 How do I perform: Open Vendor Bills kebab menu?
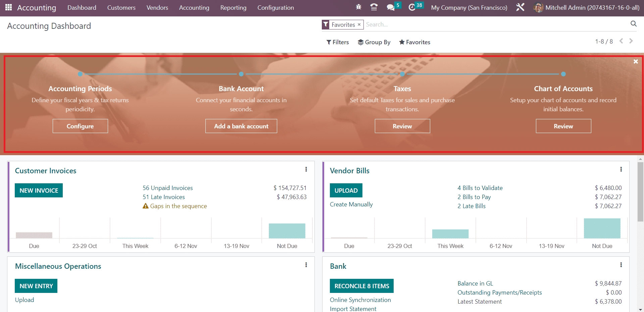(x=621, y=170)
